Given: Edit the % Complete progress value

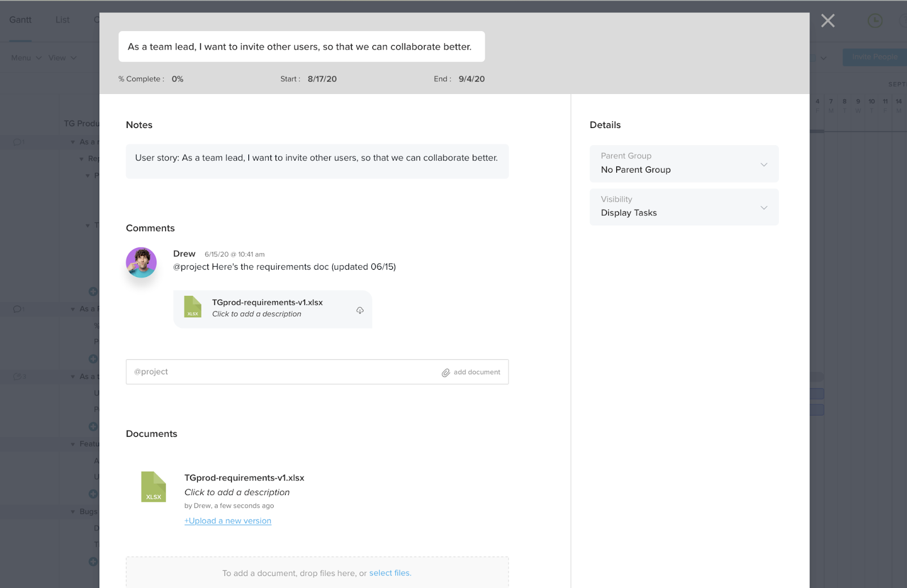Looking at the screenshot, I should coord(177,79).
